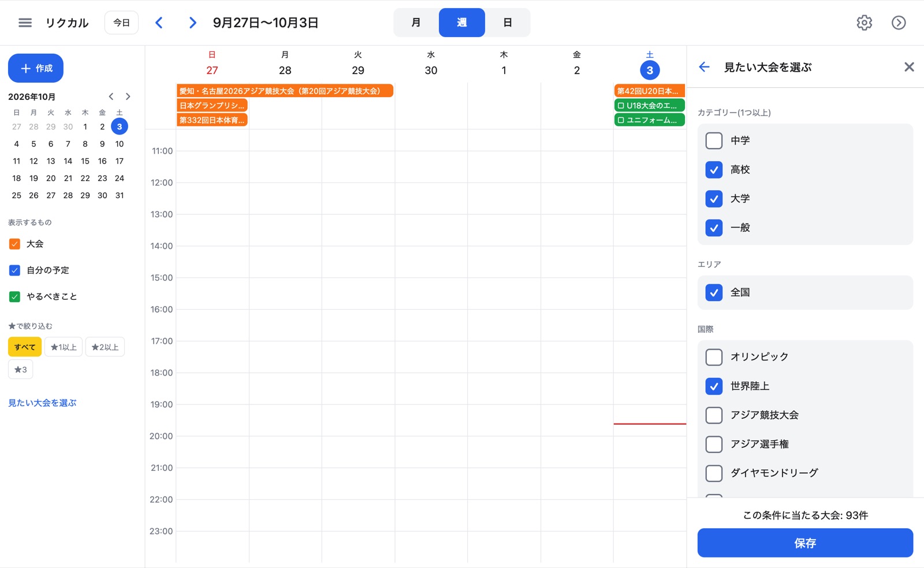Switch to 日 view tab
The image size is (924, 568).
(507, 23)
